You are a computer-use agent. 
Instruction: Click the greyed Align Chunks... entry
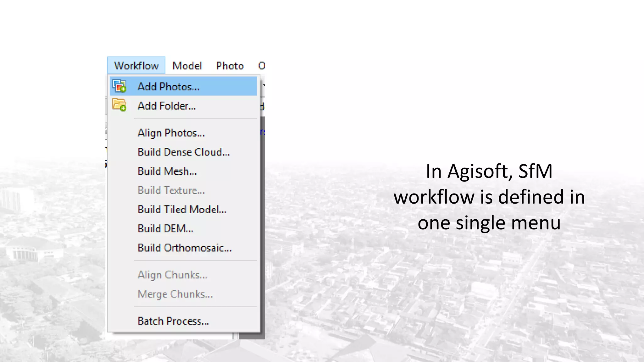tap(183, 275)
